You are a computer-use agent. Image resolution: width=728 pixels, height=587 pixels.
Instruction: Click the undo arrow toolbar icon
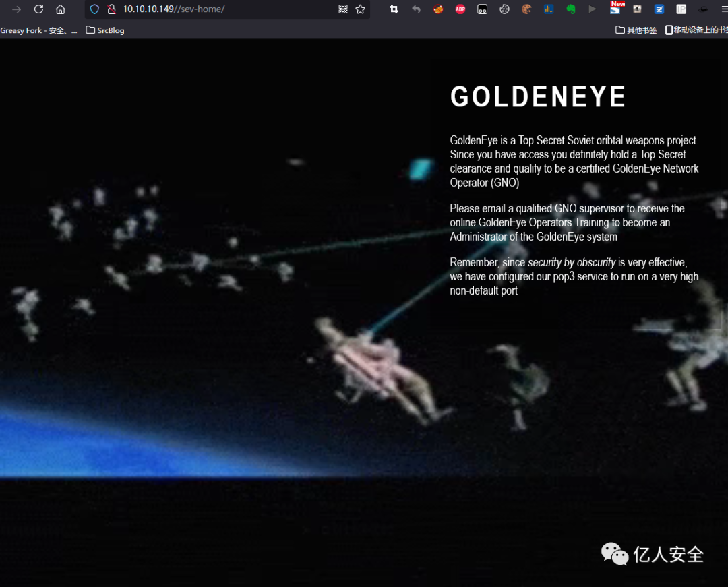click(416, 9)
